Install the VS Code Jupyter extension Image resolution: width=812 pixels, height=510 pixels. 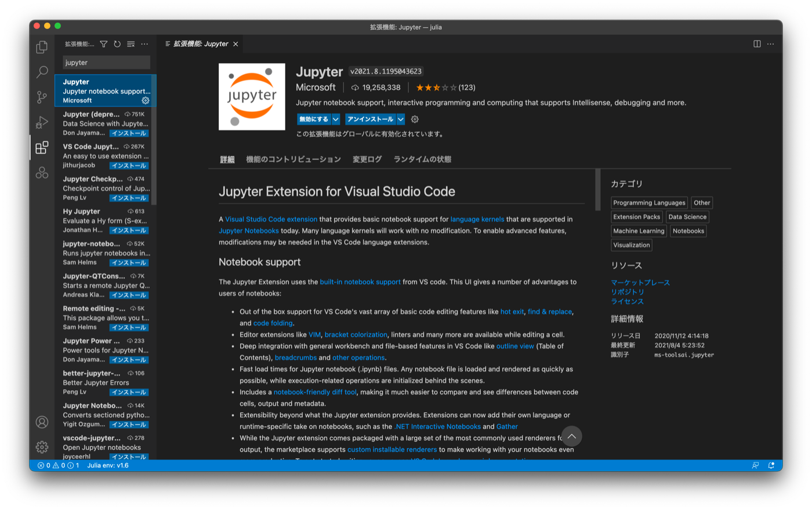click(129, 166)
